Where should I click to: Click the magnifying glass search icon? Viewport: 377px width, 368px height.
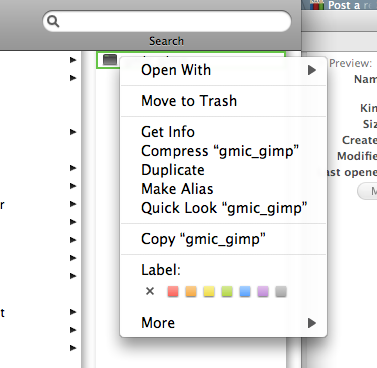(53, 21)
